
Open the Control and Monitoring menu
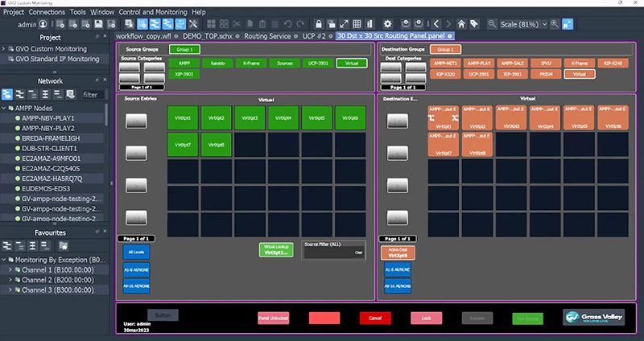[x=152, y=13]
